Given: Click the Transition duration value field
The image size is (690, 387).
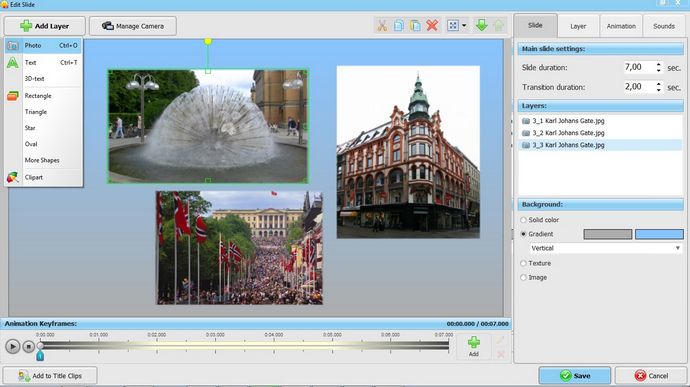Looking at the screenshot, I should coord(639,87).
